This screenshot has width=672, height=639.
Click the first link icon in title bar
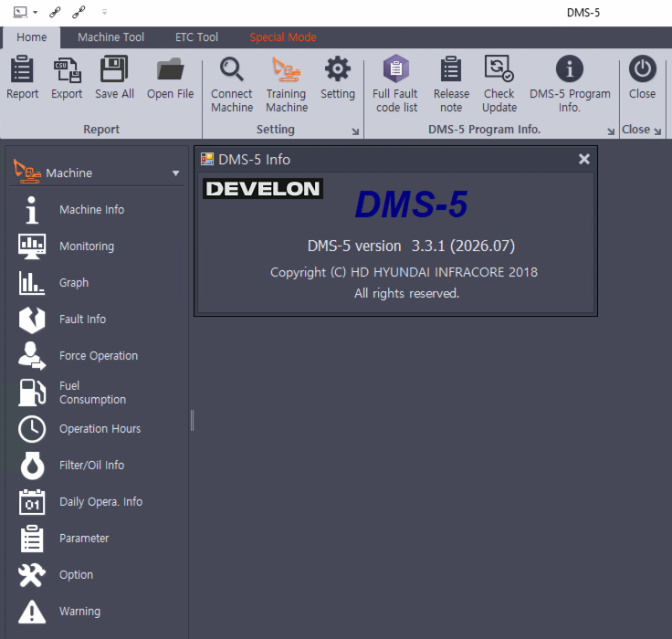(55, 12)
